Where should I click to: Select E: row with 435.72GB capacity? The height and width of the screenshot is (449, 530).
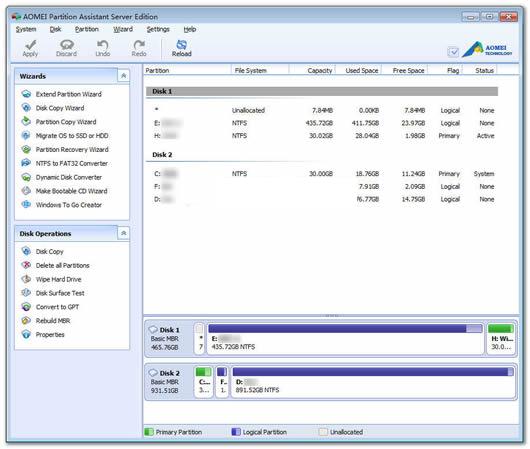point(322,123)
